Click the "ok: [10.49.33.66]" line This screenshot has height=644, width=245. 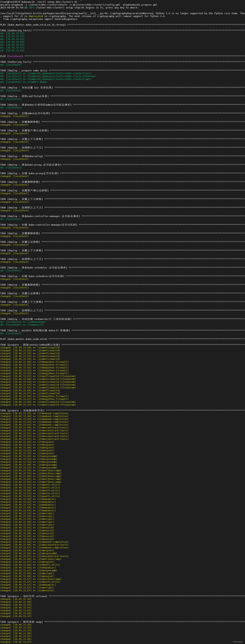pos(12,51)
